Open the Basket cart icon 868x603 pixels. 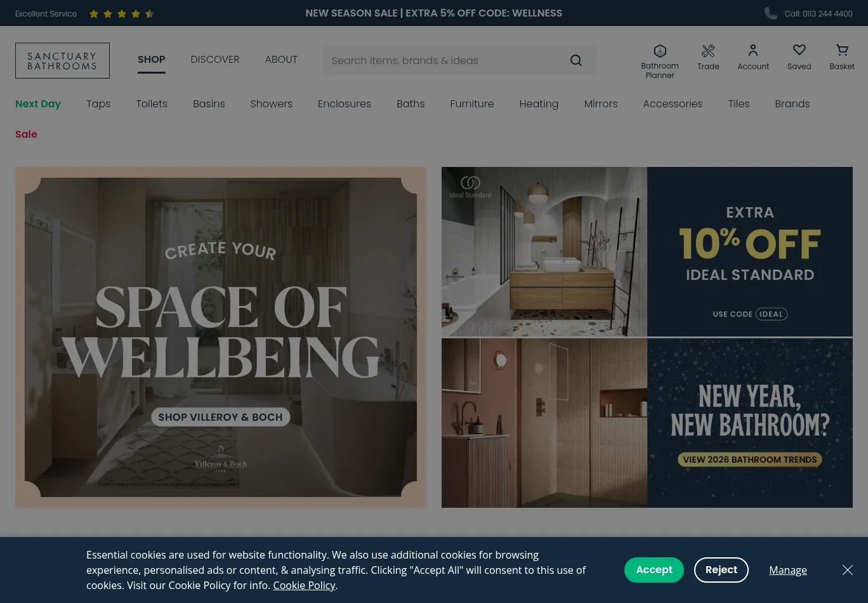842,50
